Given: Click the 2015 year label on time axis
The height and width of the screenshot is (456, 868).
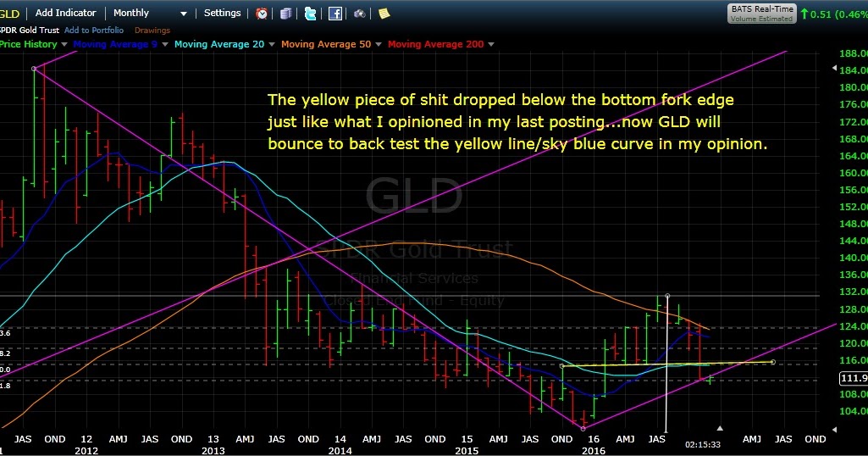Looking at the screenshot, I should click(x=467, y=450).
